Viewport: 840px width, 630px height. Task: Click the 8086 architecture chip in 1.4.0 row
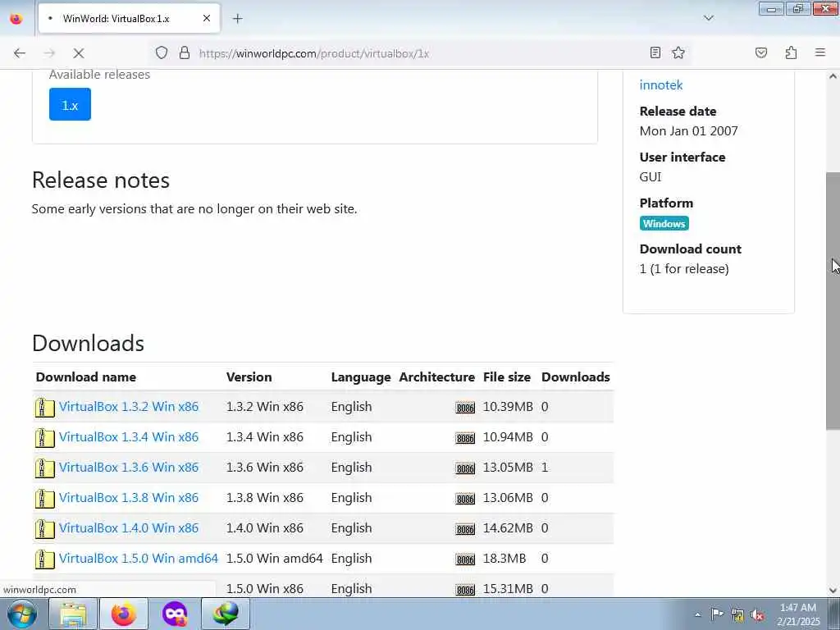click(465, 529)
